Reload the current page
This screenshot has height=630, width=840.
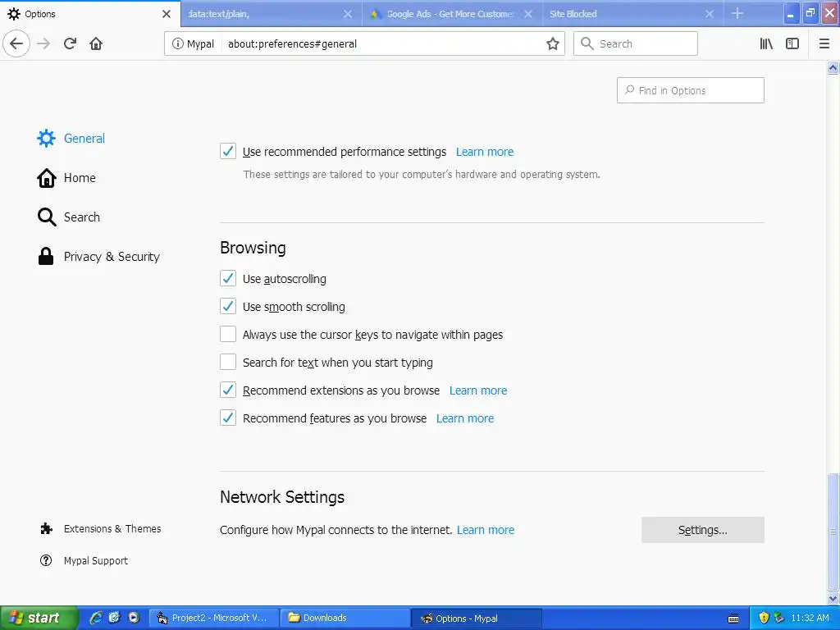pyautogui.click(x=70, y=43)
